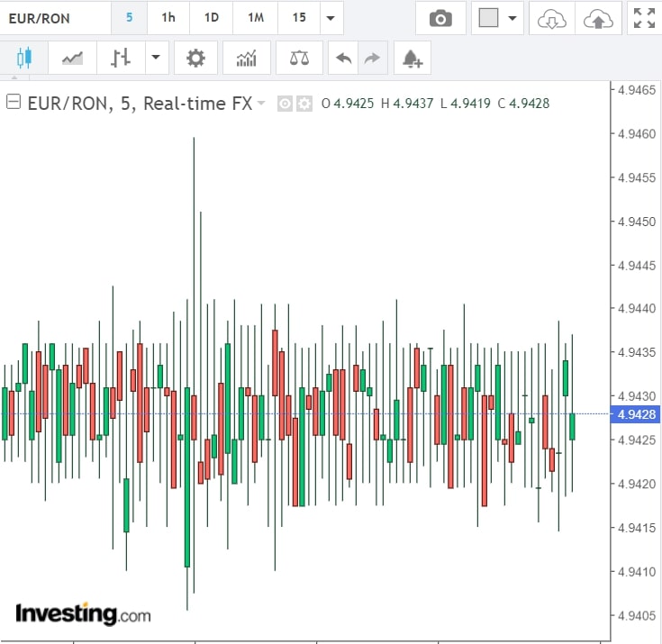Toggle the legend visibility eye icon

click(285, 104)
